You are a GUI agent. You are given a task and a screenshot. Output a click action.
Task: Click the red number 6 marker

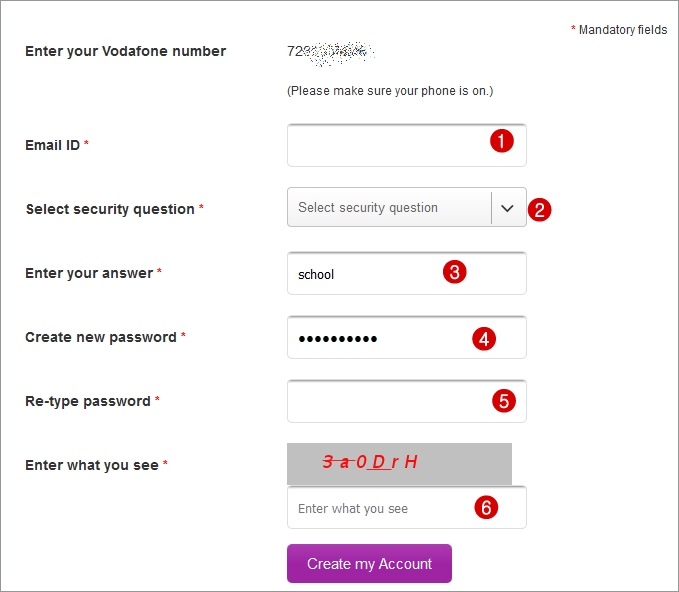pos(486,507)
